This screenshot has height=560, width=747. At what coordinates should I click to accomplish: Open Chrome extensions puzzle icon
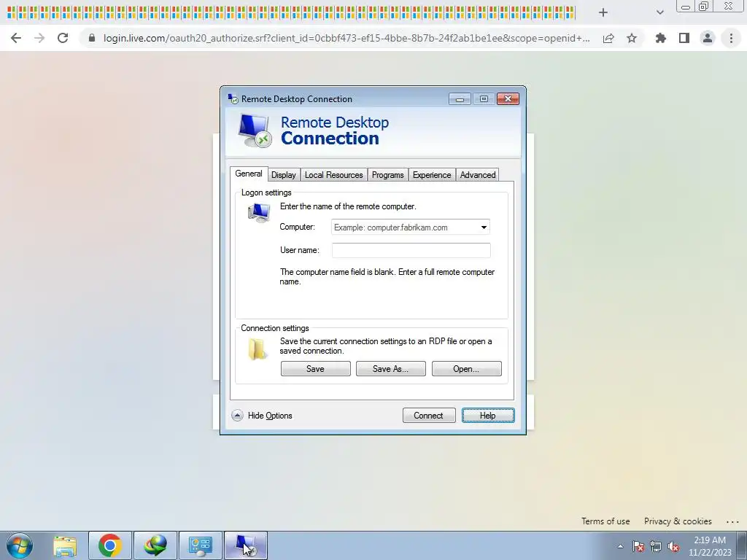661,38
